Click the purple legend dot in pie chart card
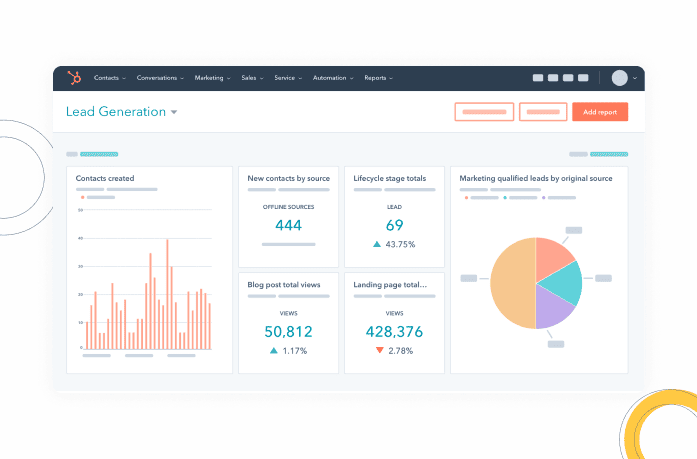This screenshot has height=459, width=697. (x=544, y=198)
